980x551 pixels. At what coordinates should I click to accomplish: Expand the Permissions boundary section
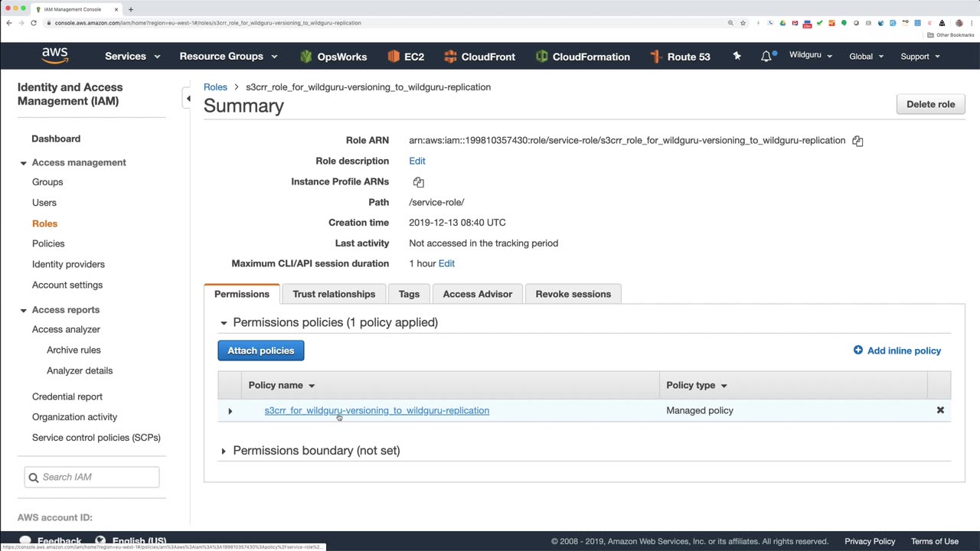tap(224, 451)
